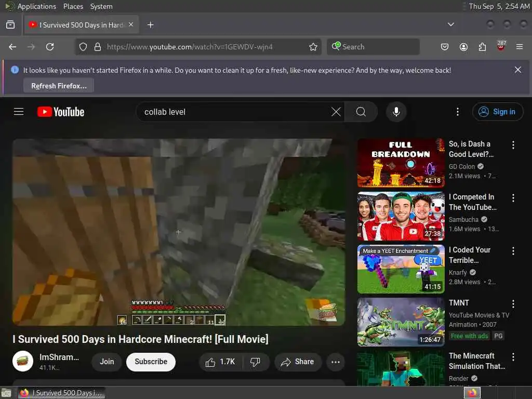The width and height of the screenshot is (532, 399).
Task: Select Firefox window in bottom taskbar
Action: point(61,393)
